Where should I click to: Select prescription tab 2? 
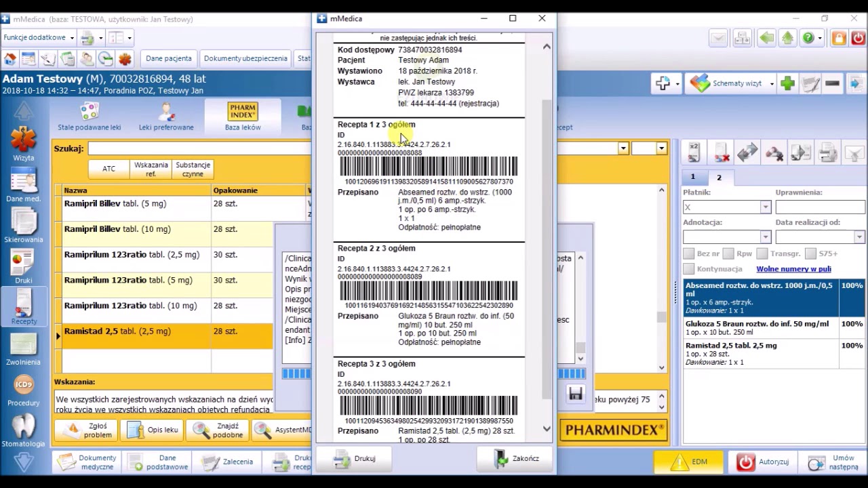point(719,178)
